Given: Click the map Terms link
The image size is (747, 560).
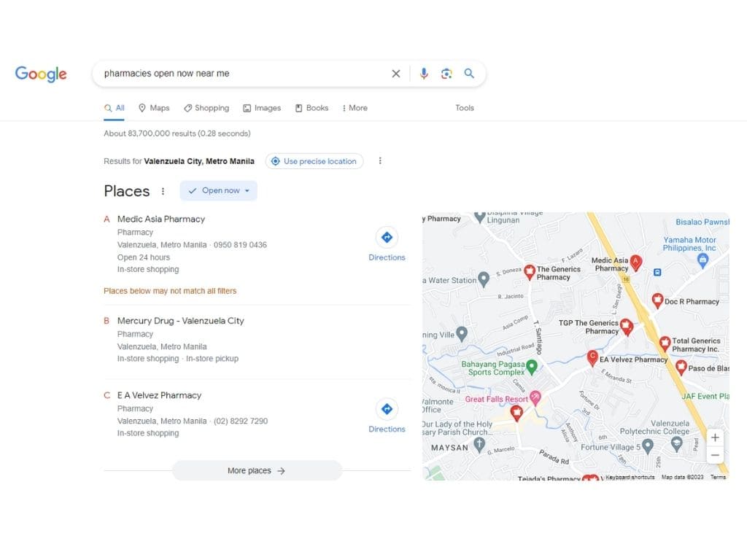Looking at the screenshot, I should point(718,477).
